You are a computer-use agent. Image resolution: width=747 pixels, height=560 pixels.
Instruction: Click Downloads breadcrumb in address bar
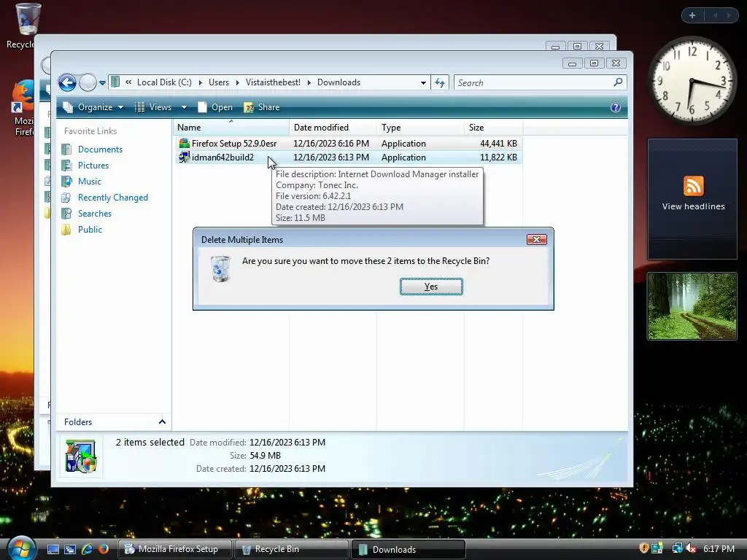point(338,82)
